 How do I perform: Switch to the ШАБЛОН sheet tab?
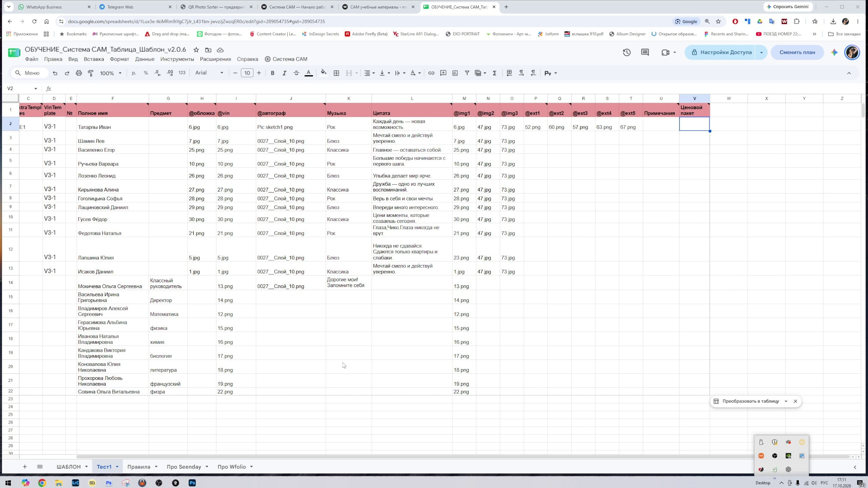pos(68,467)
